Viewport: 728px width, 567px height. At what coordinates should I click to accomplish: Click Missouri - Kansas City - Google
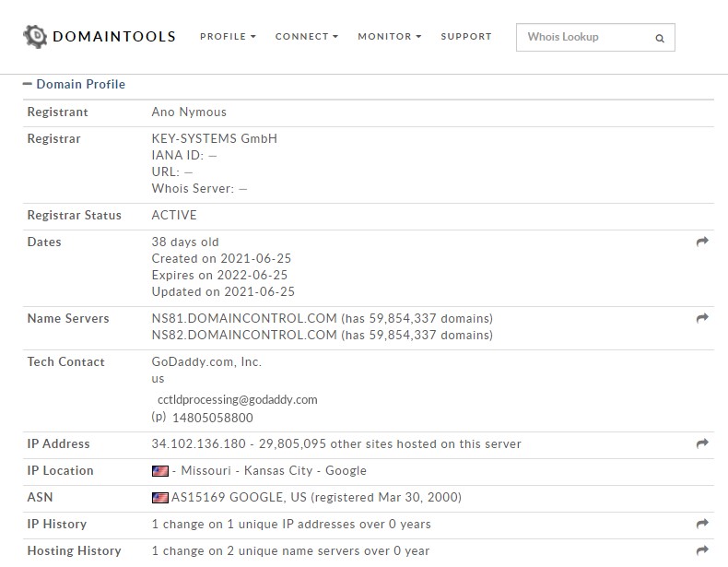(x=274, y=470)
